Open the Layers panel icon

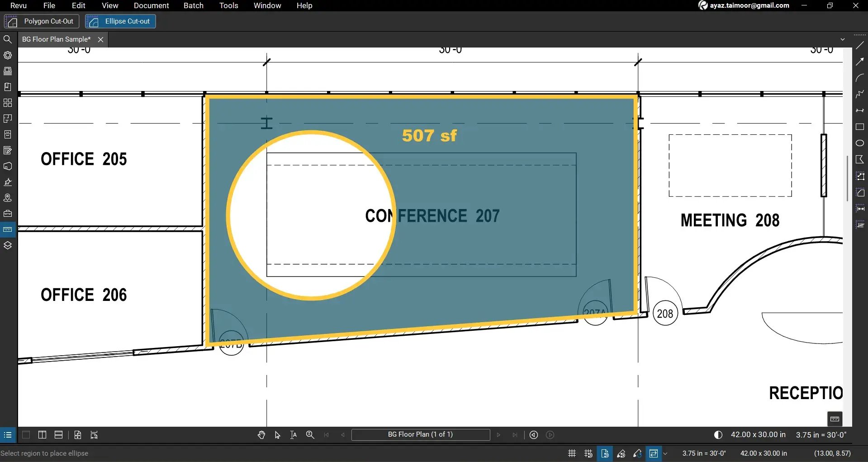(x=8, y=245)
